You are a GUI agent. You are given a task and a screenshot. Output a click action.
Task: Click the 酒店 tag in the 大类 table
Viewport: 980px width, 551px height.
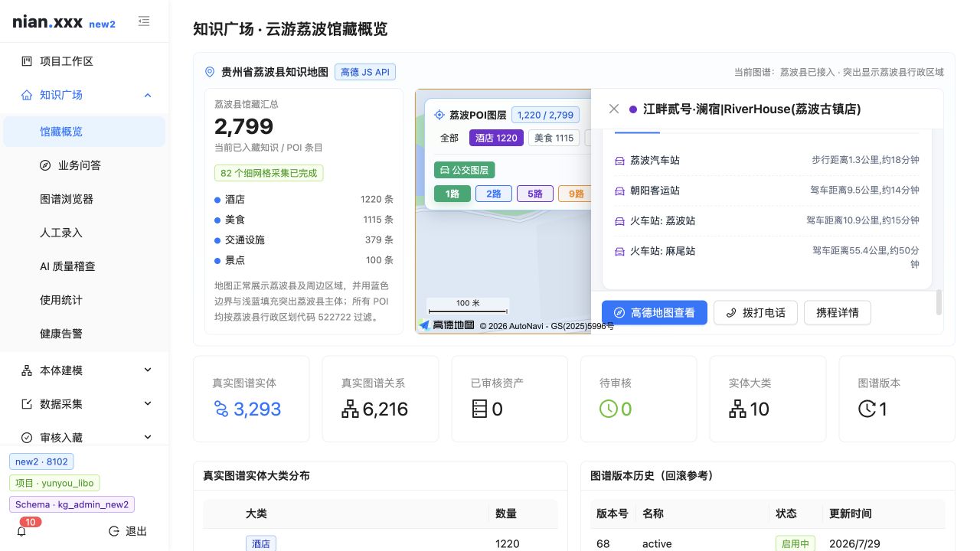tap(261, 543)
